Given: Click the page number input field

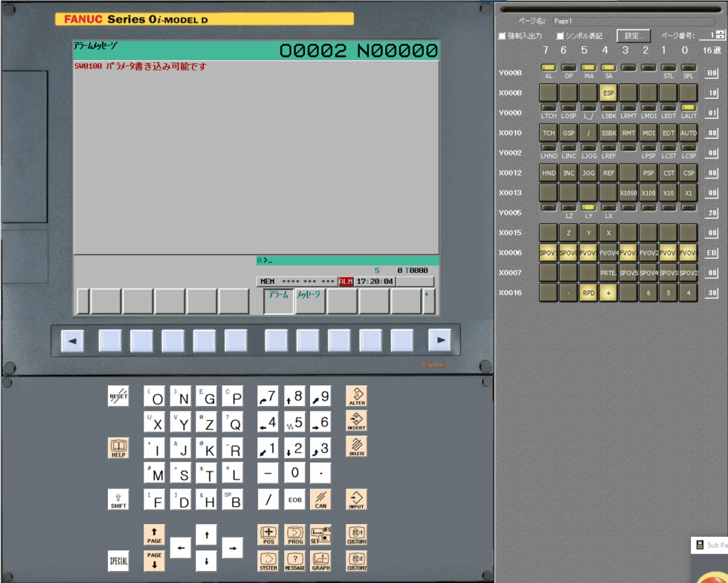Looking at the screenshot, I should pyautogui.click(x=707, y=36).
